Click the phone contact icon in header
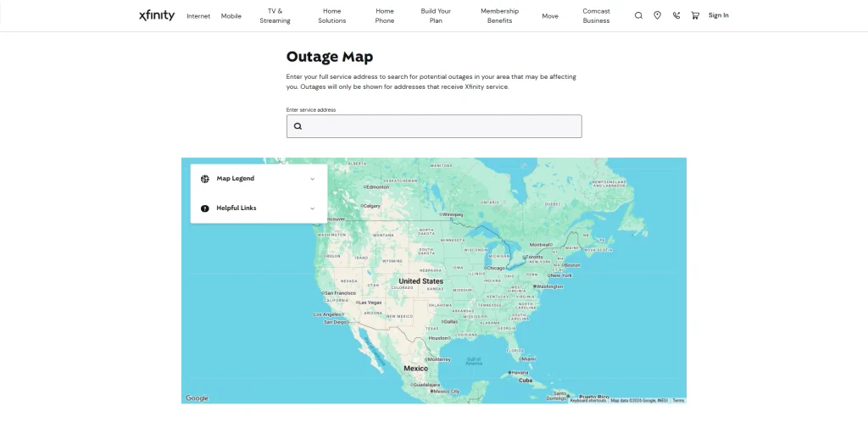This screenshot has height=422, width=868. point(676,15)
